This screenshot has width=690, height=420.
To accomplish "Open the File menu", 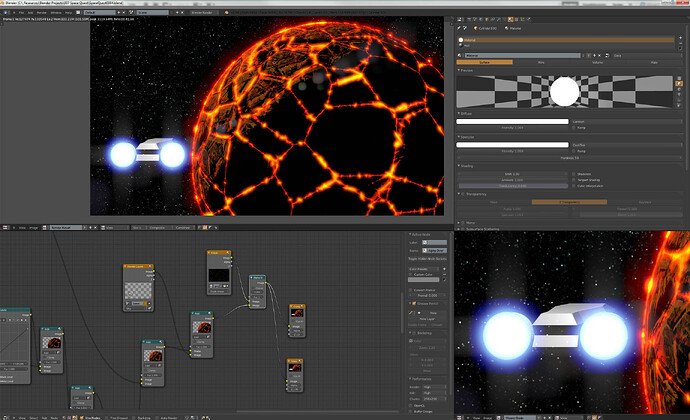I will pos(21,12).
